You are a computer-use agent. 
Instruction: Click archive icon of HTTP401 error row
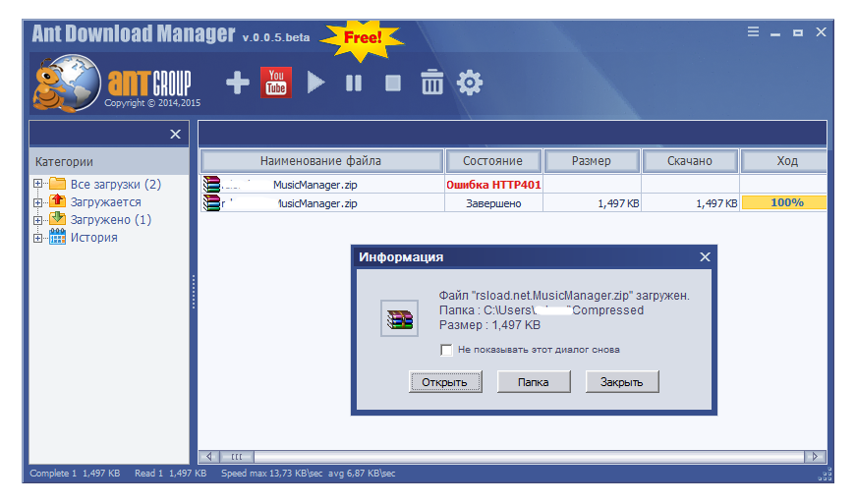(211, 185)
